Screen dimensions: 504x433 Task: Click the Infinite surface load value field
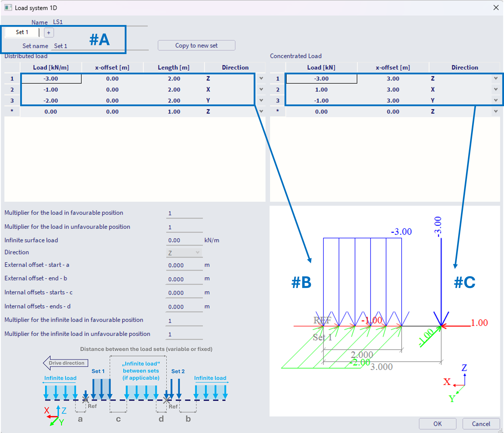pyautogui.click(x=184, y=240)
